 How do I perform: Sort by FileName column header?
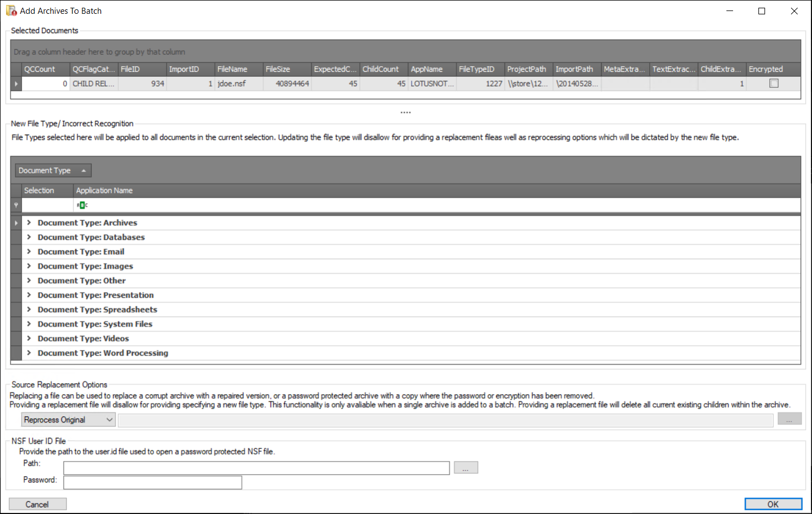(x=239, y=69)
